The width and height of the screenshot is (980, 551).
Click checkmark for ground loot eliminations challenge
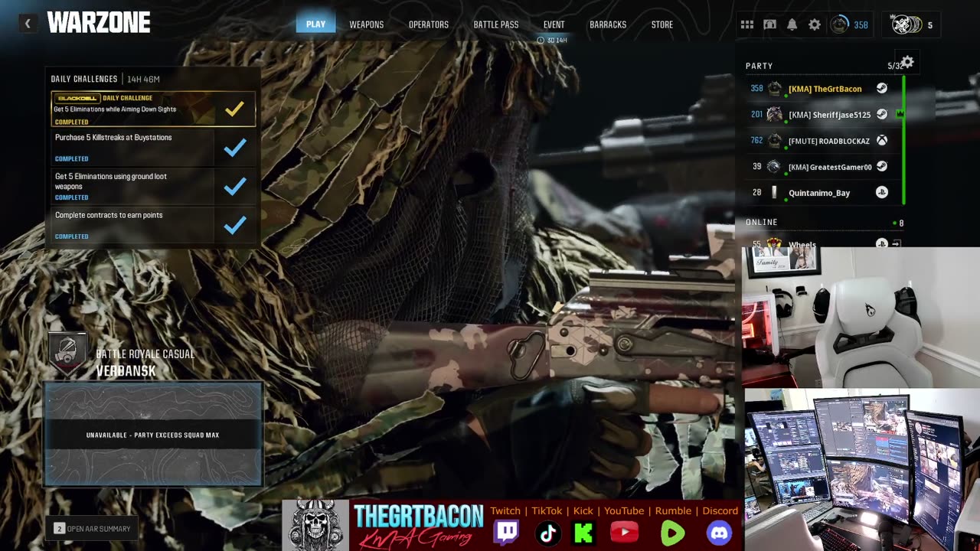click(x=234, y=186)
